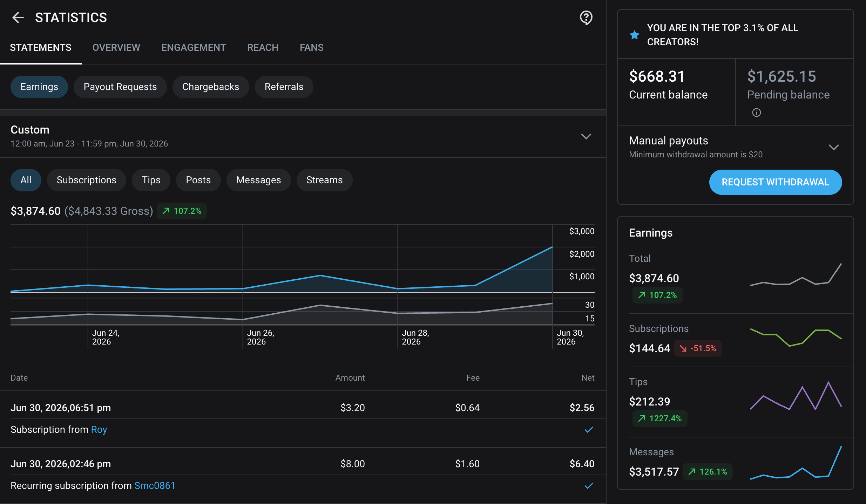The width and height of the screenshot is (866, 504).
Task: Open Smc0861's profile link
Action: (155, 485)
